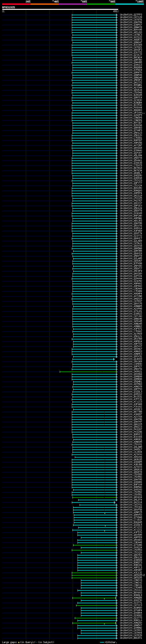Open hit UniRef100_Q2TFP3
146x644 pixels.
click(131, 15)
